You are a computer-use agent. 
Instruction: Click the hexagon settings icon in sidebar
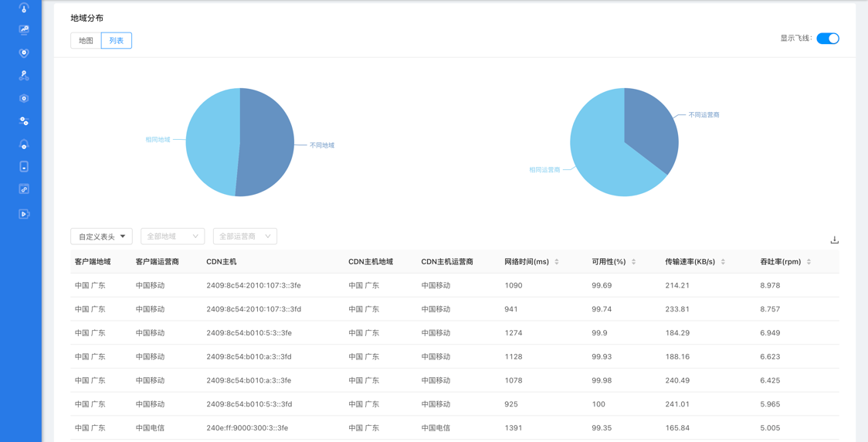[x=24, y=99]
